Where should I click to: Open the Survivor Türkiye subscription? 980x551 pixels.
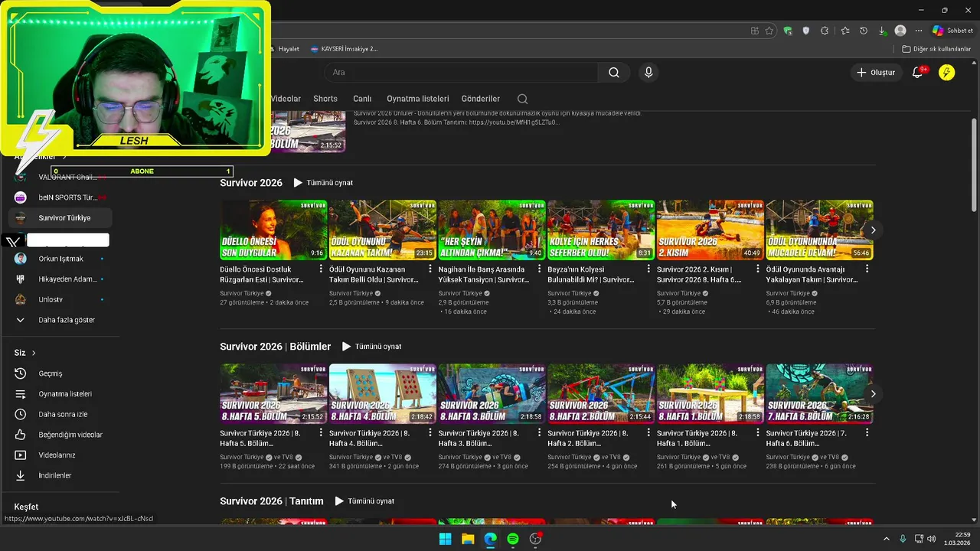point(60,218)
